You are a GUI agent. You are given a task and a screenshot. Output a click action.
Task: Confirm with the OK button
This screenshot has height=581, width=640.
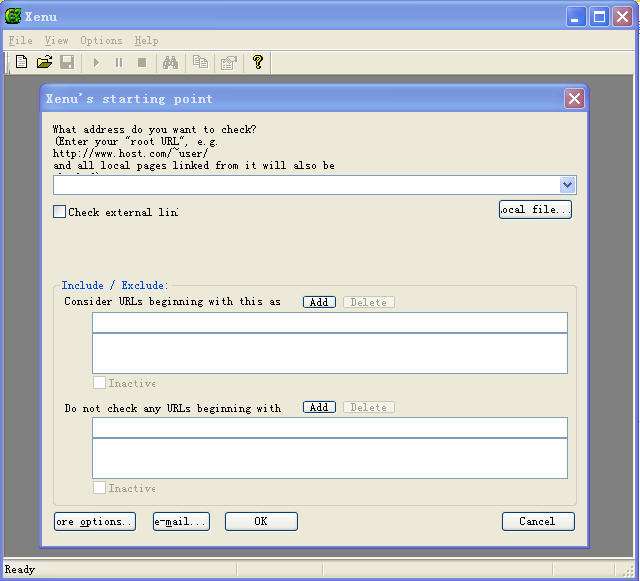tap(261, 521)
